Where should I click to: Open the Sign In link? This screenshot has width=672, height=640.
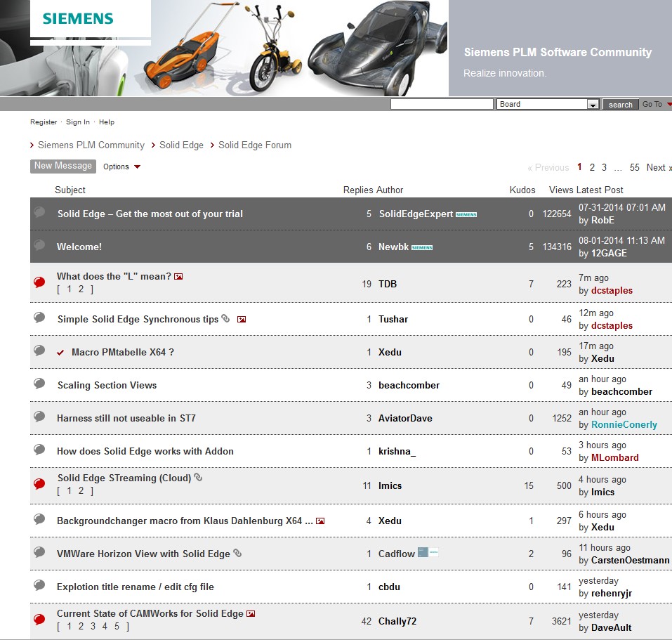tap(78, 122)
